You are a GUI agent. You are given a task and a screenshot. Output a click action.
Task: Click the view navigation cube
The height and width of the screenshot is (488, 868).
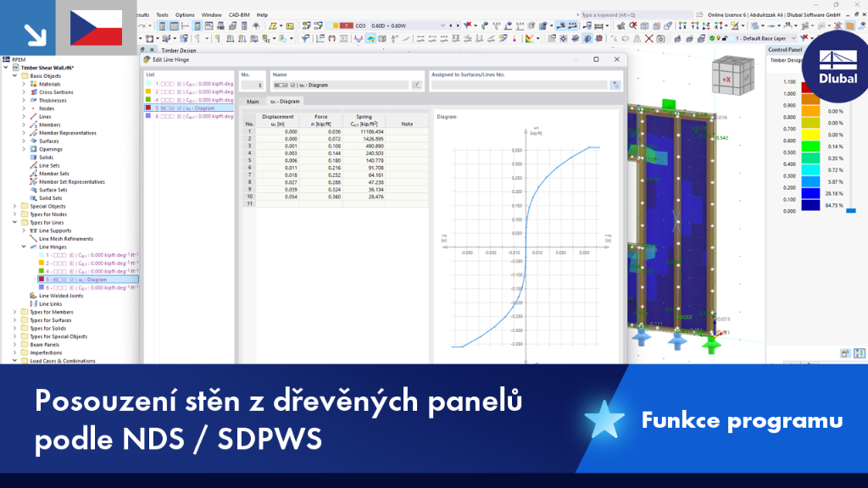coord(732,76)
